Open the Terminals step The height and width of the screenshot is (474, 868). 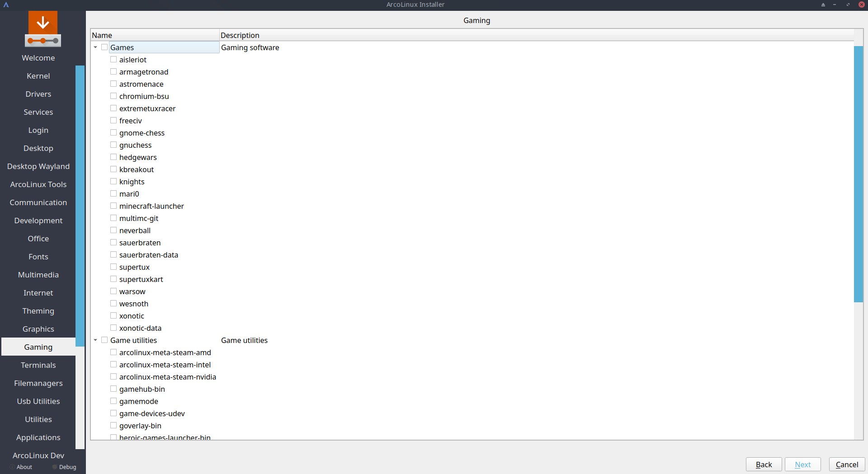click(38, 365)
